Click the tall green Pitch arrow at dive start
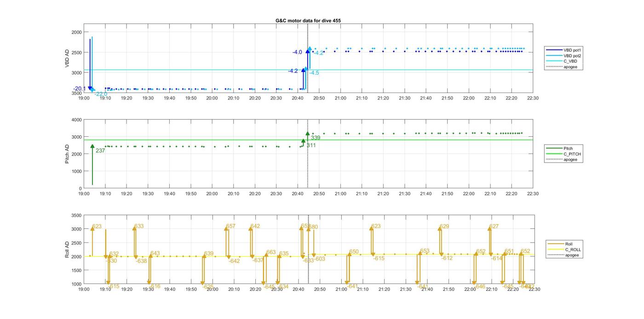 pos(92,166)
